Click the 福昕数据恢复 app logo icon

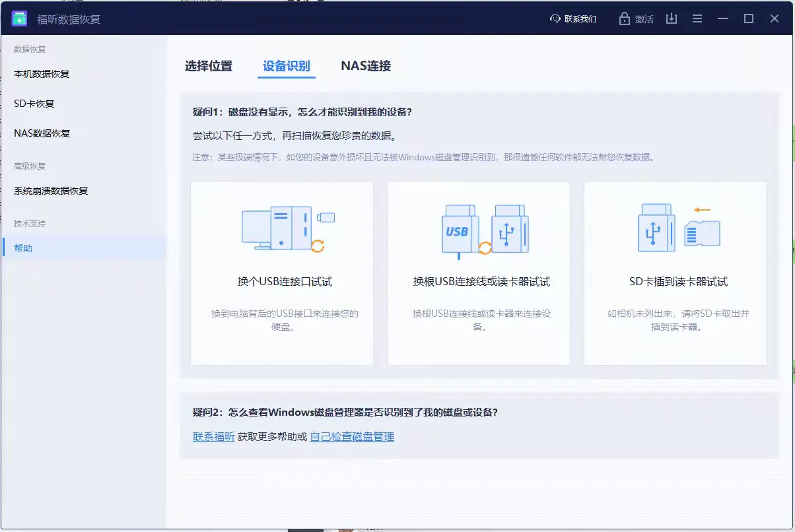pyautogui.click(x=19, y=18)
